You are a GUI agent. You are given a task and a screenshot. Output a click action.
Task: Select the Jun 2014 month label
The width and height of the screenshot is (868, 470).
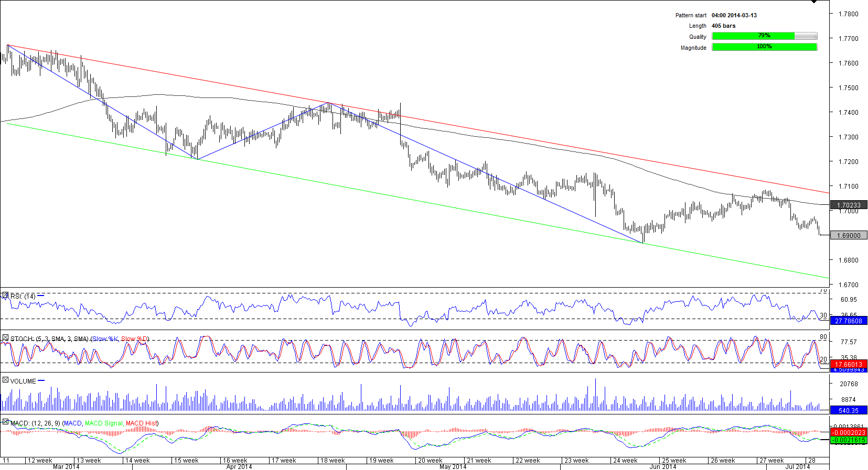[x=662, y=466]
